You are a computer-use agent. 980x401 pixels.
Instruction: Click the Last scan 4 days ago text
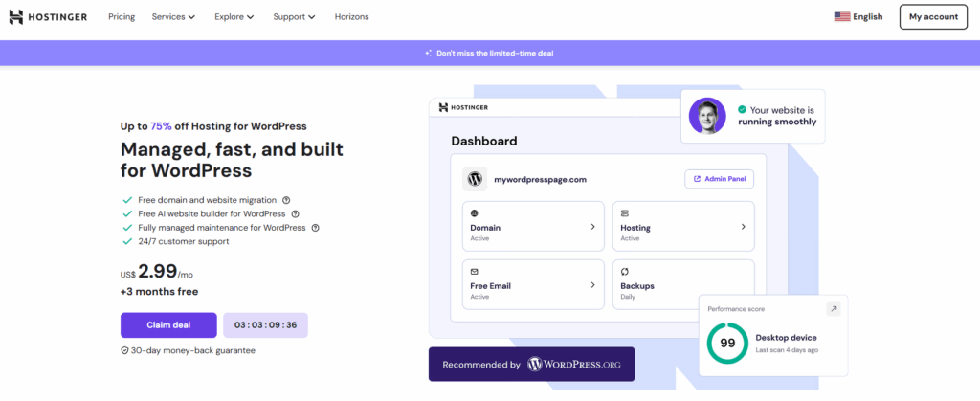[787, 350]
